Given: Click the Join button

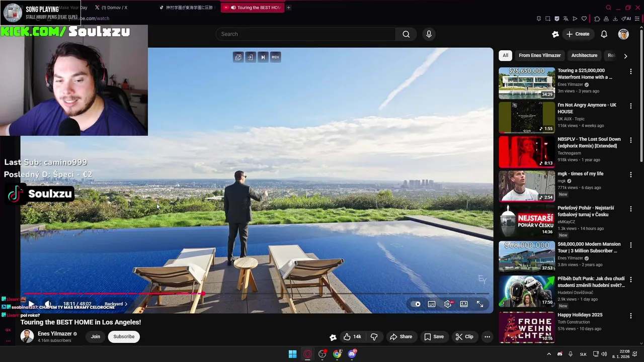Looking at the screenshot, I should point(96,337).
